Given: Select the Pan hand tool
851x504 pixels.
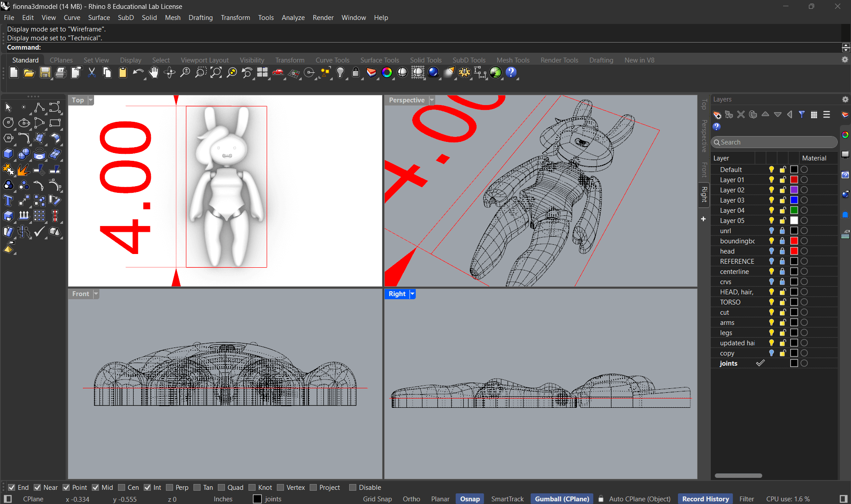Looking at the screenshot, I should click(x=154, y=73).
